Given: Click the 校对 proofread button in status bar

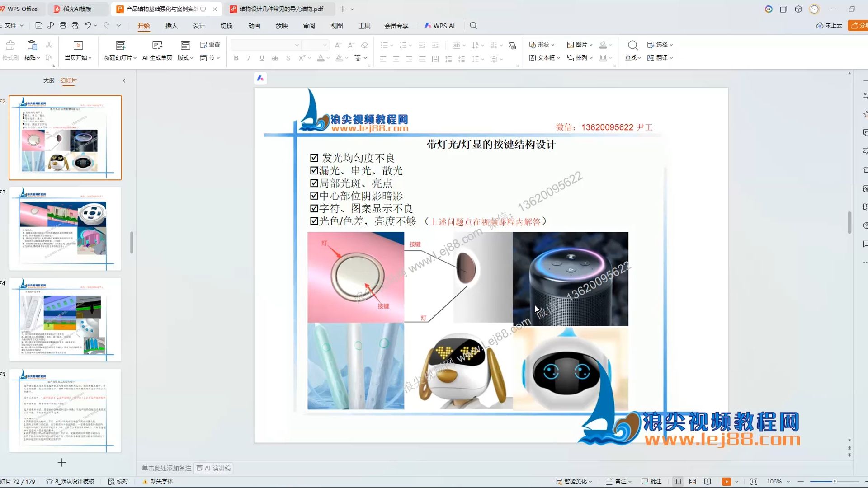Looking at the screenshot, I should click(x=118, y=482).
